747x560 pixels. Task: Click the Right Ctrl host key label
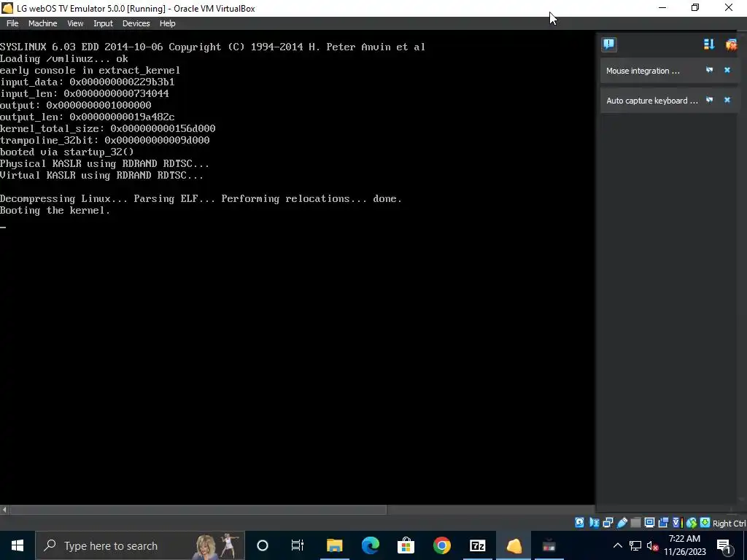click(729, 524)
